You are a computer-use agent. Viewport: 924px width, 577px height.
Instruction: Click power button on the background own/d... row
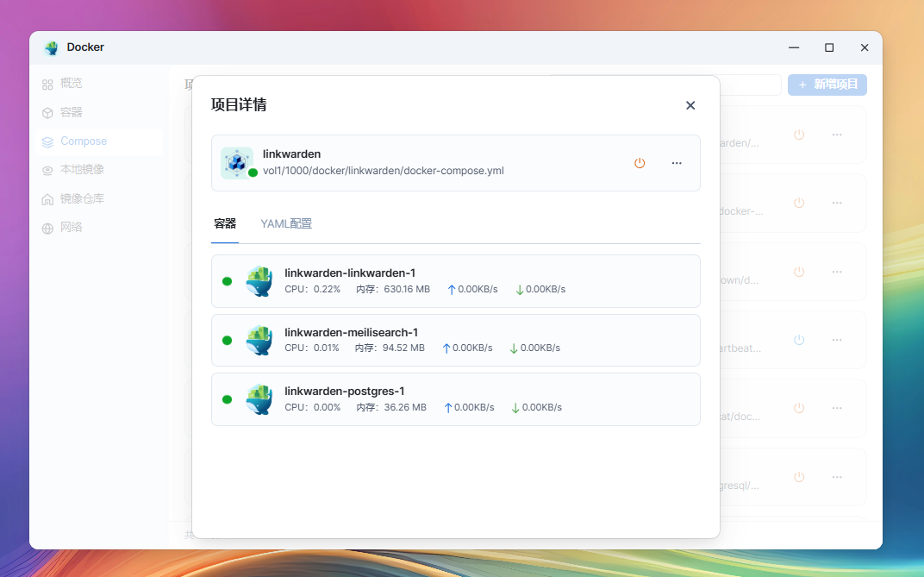click(799, 272)
